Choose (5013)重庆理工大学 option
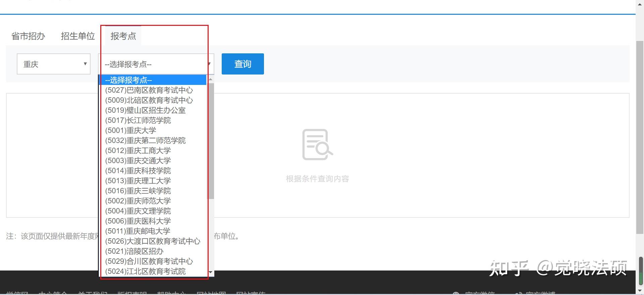Screen dimensions: 644x295 153,181
